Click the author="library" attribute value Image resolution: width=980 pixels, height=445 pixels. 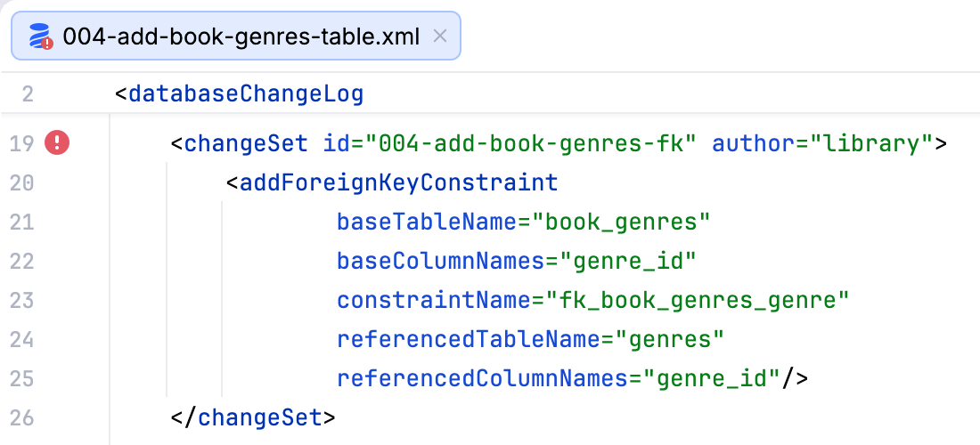pyautogui.click(x=865, y=144)
